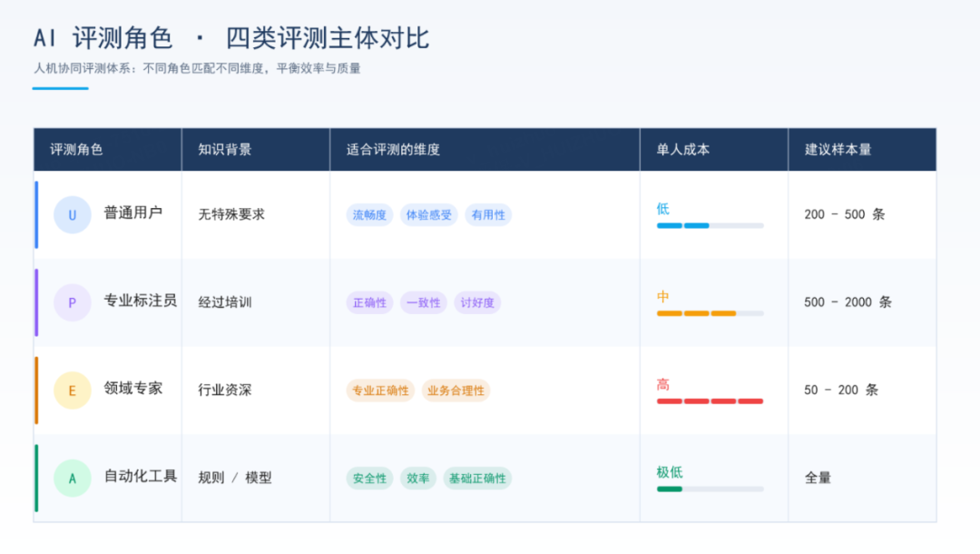Select the 自动化工具 role name
980x554 pixels.
(140, 477)
